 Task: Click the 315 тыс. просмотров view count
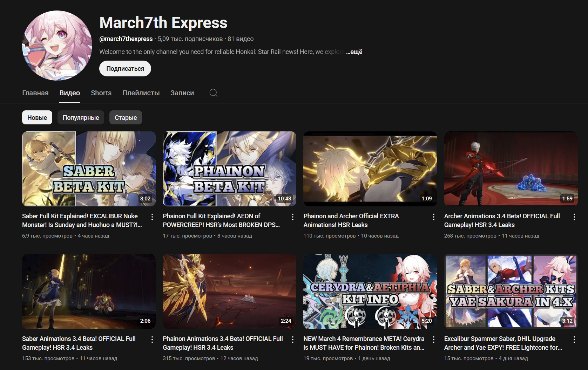tap(189, 358)
